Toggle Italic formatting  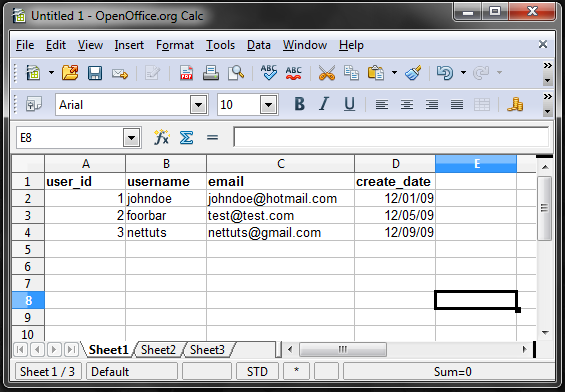click(324, 104)
